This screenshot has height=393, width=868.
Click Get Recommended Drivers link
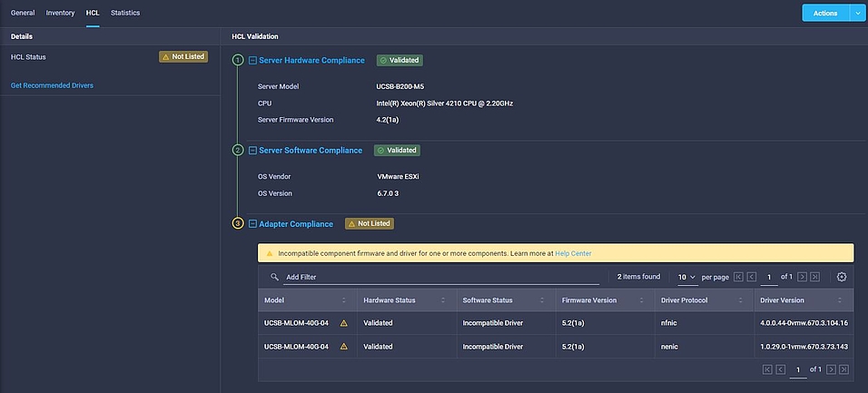click(52, 85)
